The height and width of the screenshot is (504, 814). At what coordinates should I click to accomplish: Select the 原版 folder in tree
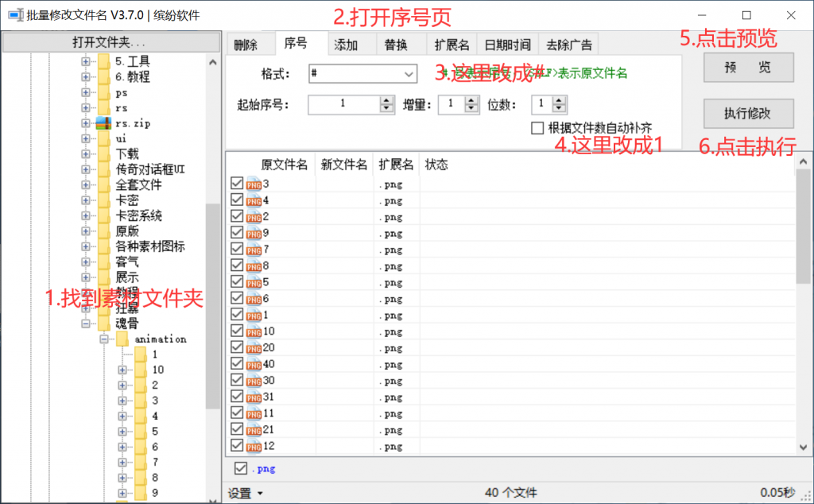tap(127, 231)
